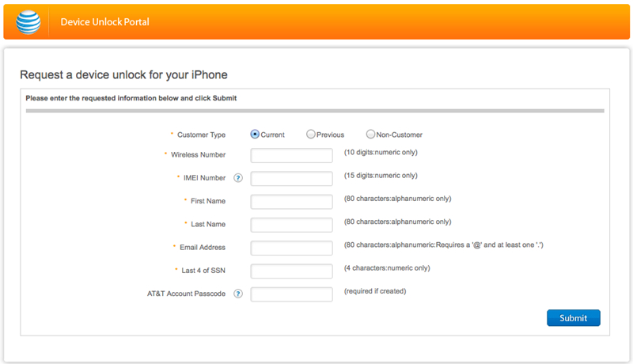Click the 'Request a device unlock for your iPhone' heading
The height and width of the screenshot is (364, 633).
click(x=123, y=74)
